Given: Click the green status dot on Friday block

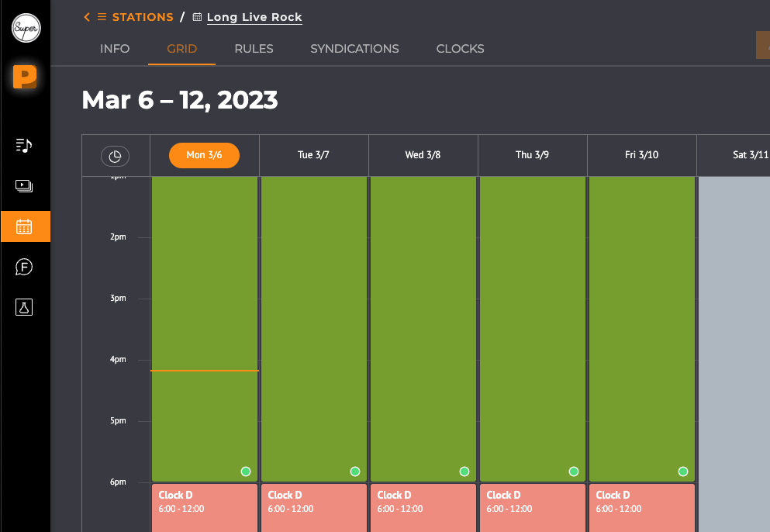Looking at the screenshot, I should coord(682,472).
